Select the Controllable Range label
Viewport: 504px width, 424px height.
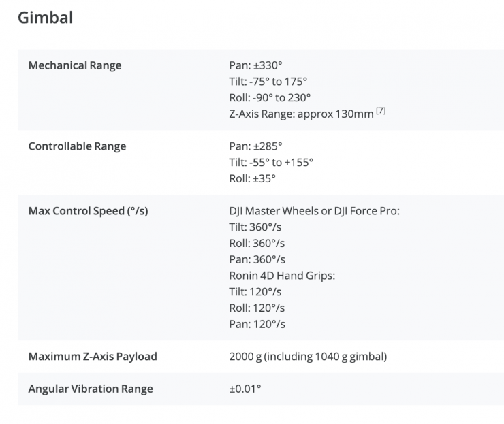77,146
